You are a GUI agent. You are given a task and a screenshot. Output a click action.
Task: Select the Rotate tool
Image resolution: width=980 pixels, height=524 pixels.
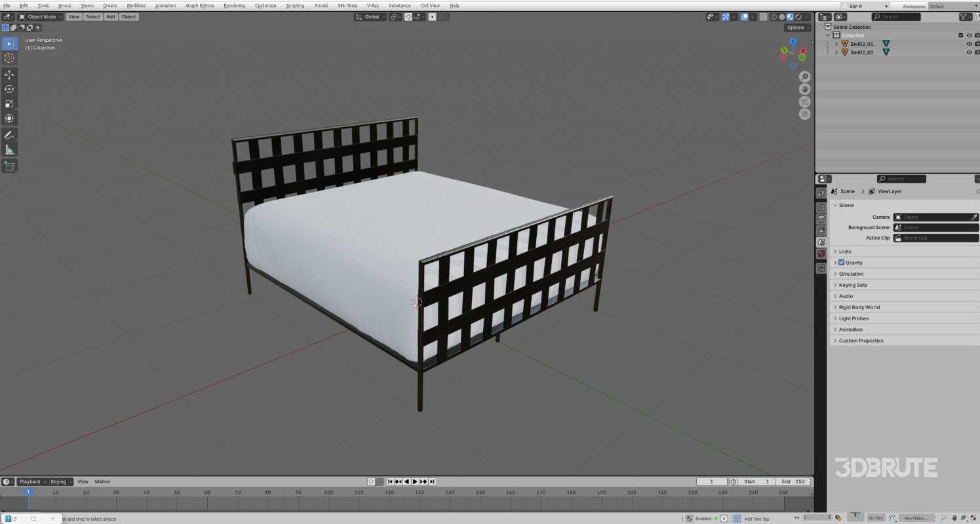click(x=9, y=89)
